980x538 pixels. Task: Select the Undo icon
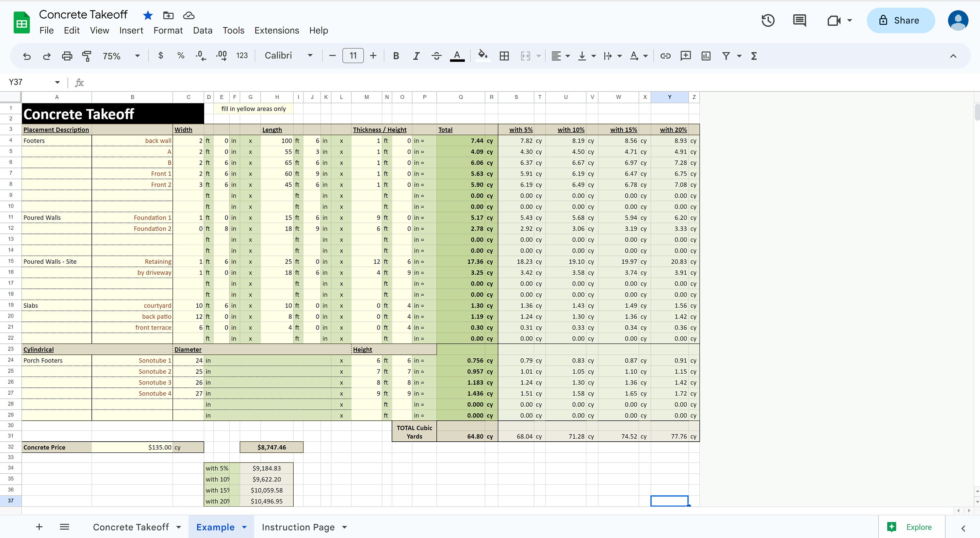[27, 56]
